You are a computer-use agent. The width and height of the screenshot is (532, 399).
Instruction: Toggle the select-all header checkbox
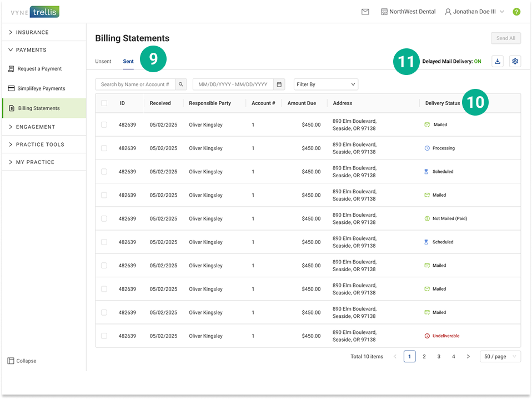(x=104, y=103)
